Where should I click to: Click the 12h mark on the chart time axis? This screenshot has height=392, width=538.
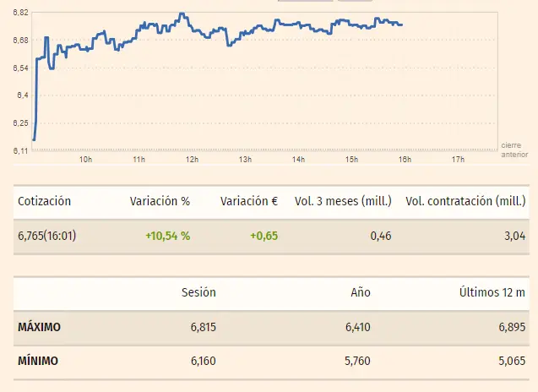pyautogui.click(x=192, y=160)
